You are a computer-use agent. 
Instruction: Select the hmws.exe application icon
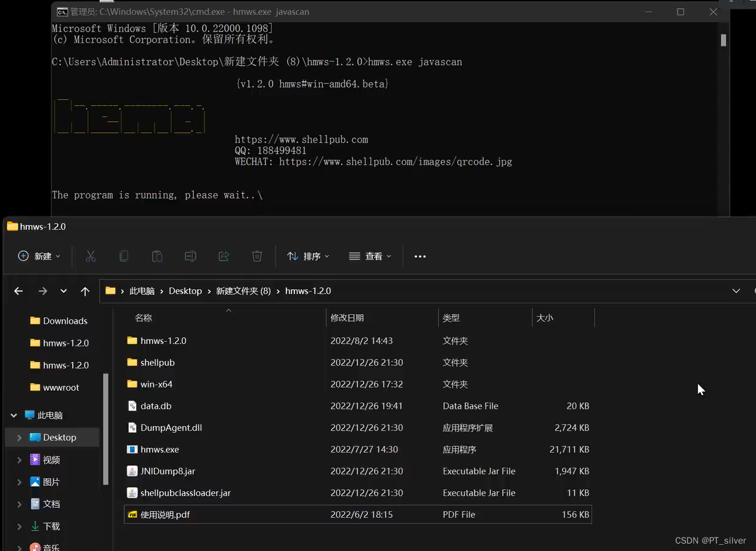coord(132,449)
